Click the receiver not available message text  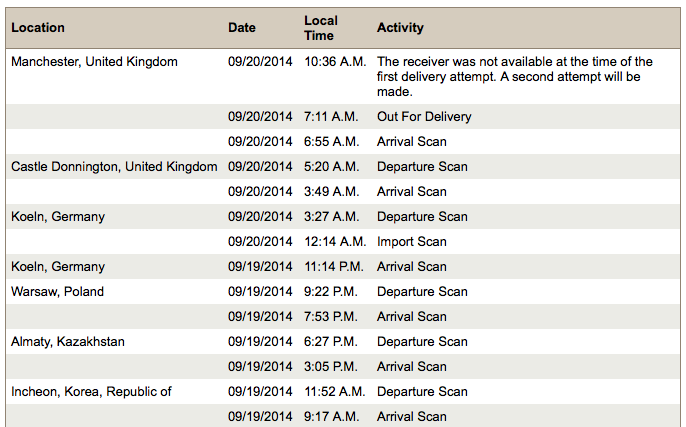coord(514,77)
